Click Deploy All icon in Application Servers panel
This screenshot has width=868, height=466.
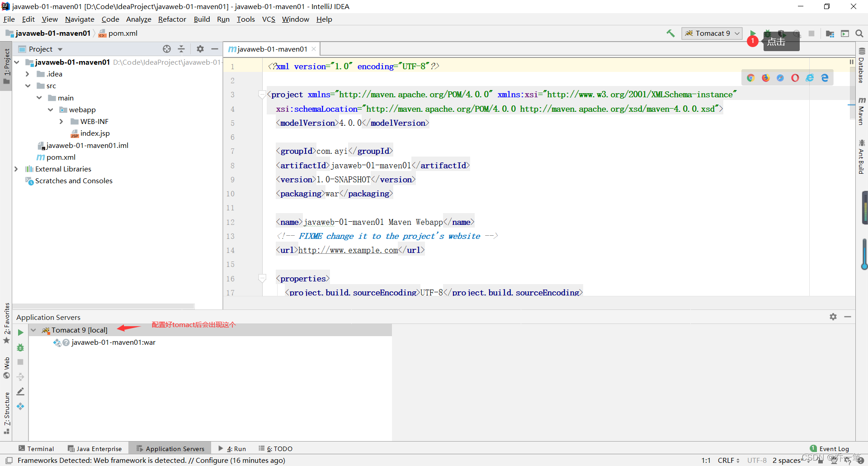coord(20,377)
